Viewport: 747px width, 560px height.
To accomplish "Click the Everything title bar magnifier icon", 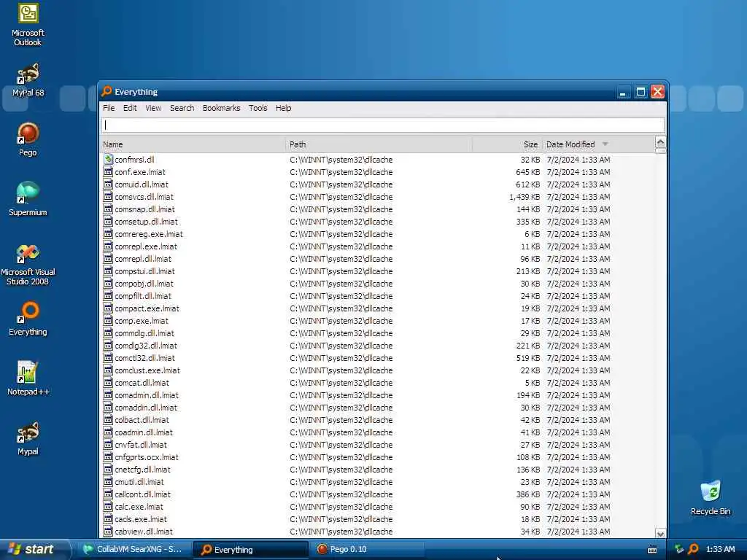I will (x=107, y=91).
